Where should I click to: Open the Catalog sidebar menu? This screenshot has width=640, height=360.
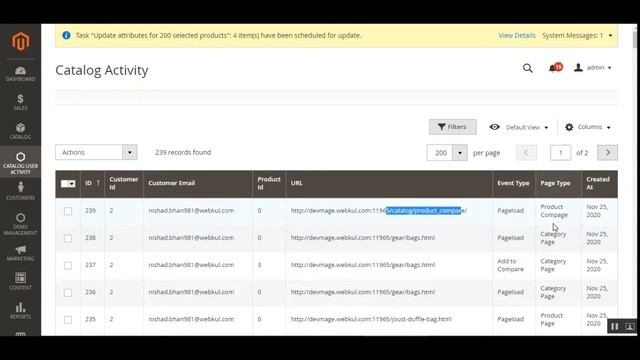pyautogui.click(x=20, y=131)
